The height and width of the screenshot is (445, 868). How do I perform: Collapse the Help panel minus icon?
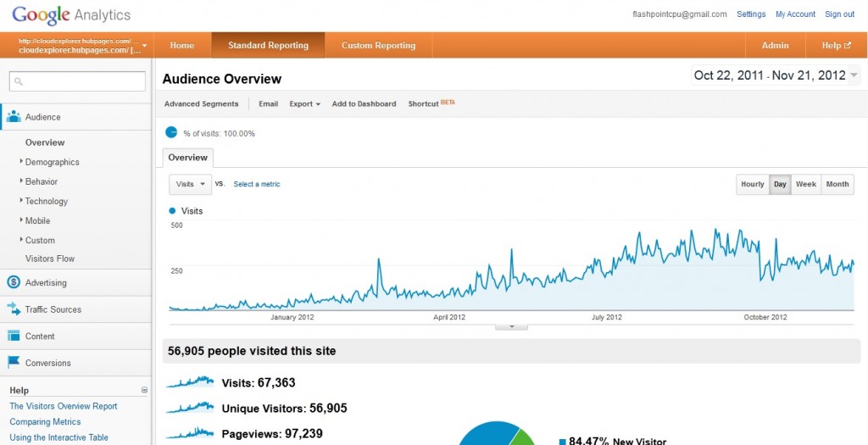[x=144, y=390]
